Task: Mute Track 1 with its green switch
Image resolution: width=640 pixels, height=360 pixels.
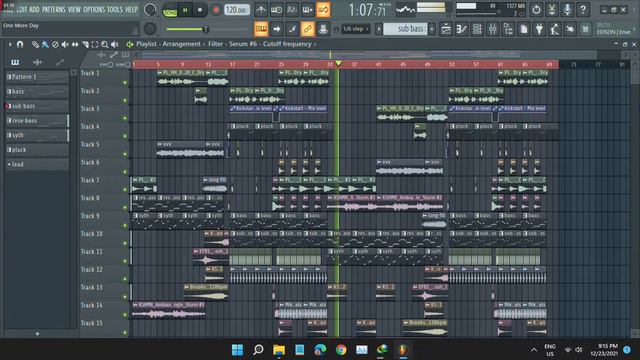Action: click(x=125, y=82)
